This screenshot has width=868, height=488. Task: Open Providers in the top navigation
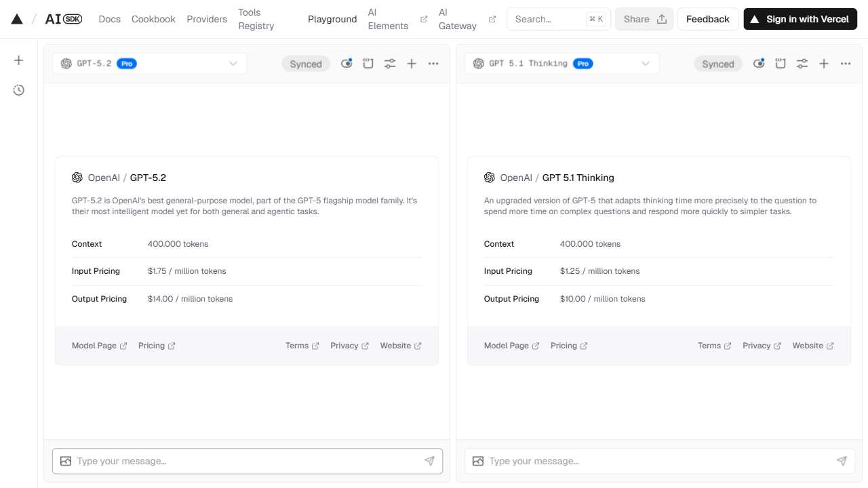pos(207,19)
